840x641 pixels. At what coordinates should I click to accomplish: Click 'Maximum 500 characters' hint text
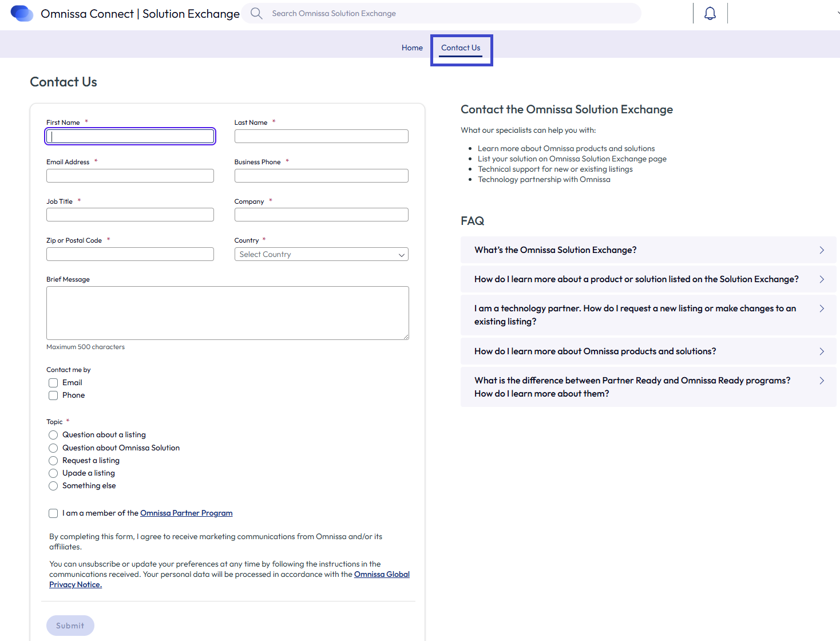click(85, 347)
